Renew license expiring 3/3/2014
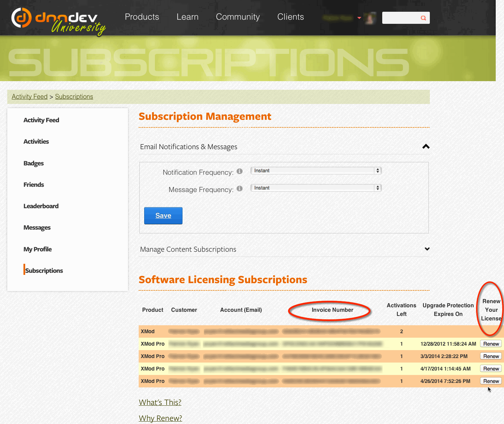Image resolution: width=504 pixels, height=424 pixels. pyautogui.click(x=491, y=356)
